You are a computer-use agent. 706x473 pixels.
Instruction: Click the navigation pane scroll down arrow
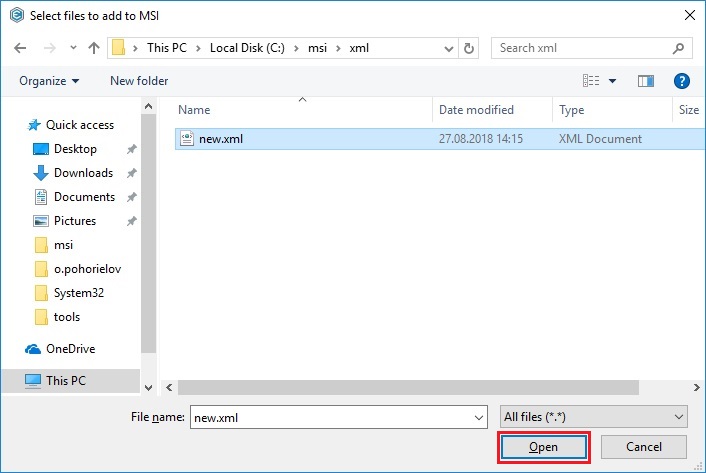[x=149, y=387]
